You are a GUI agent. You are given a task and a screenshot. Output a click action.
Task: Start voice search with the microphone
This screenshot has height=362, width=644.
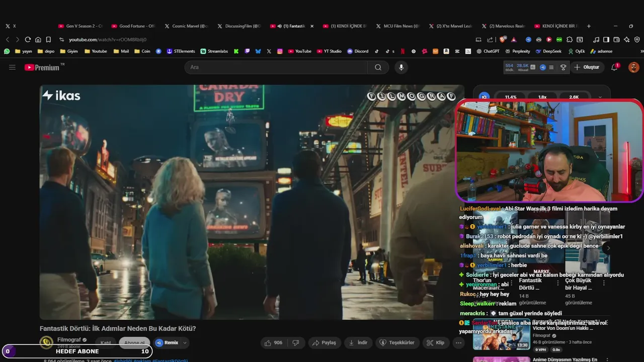(x=401, y=67)
